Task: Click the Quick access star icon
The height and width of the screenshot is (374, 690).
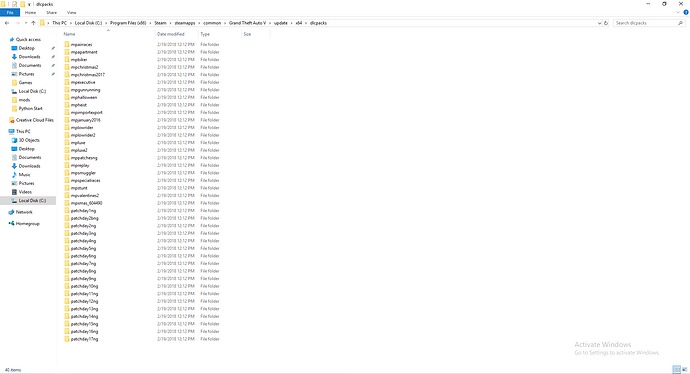Action: 11,39
